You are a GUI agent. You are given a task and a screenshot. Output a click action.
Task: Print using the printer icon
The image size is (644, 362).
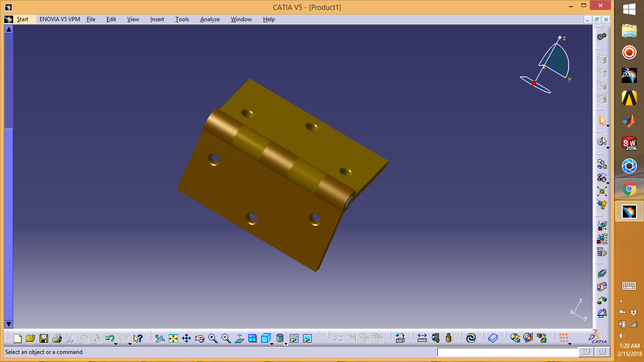[57, 338]
